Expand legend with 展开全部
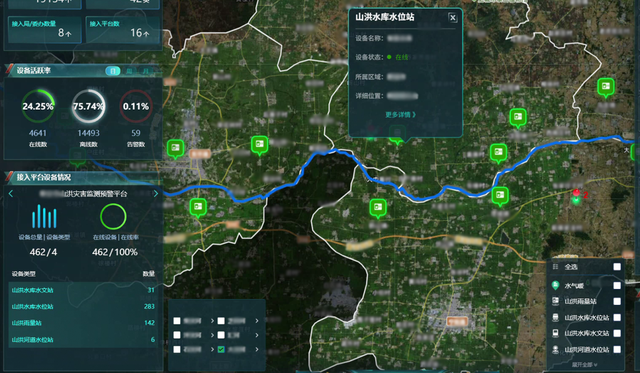 coord(584,364)
